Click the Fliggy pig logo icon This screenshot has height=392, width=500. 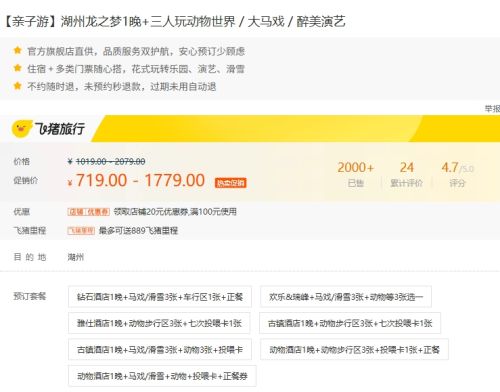pos(22,129)
